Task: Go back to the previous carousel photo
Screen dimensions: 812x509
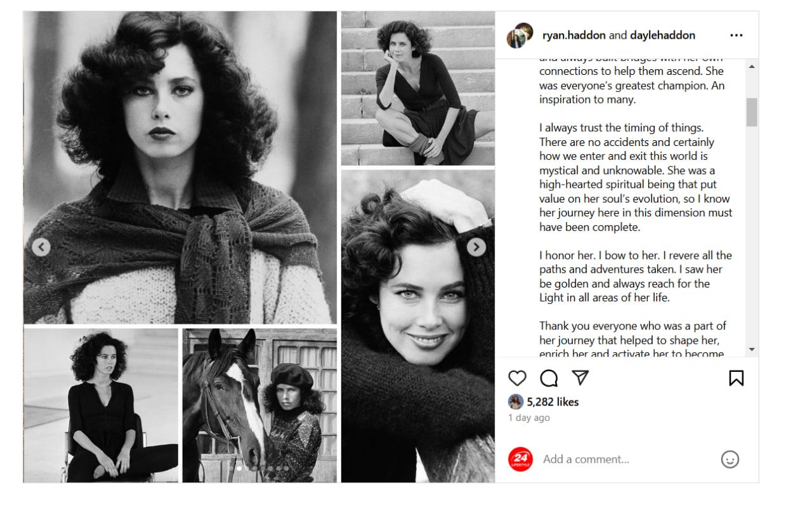Action: tap(41, 248)
